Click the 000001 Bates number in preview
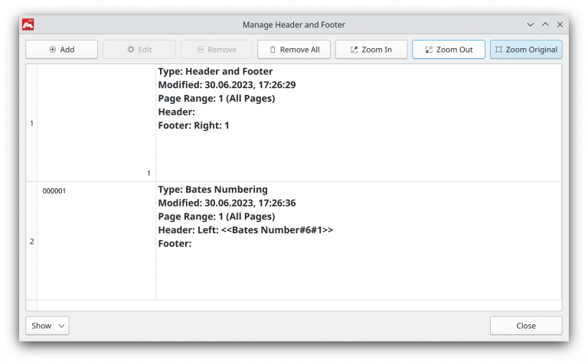 coord(54,191)
